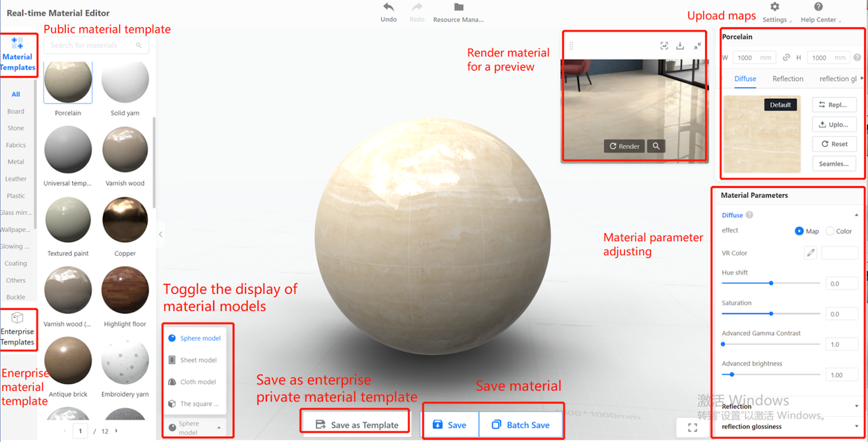Filter materials by Metal category
Viewport: 868px width, 442px height.
coord(16,162)
